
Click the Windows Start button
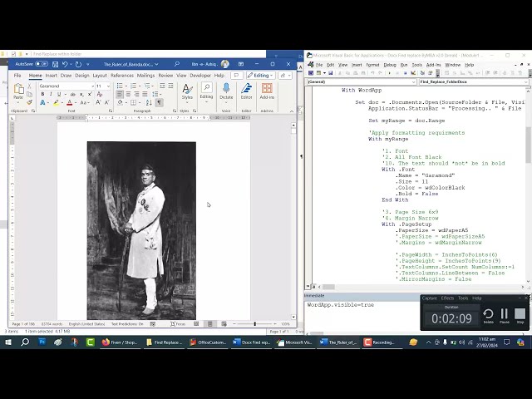coord(7,342)
